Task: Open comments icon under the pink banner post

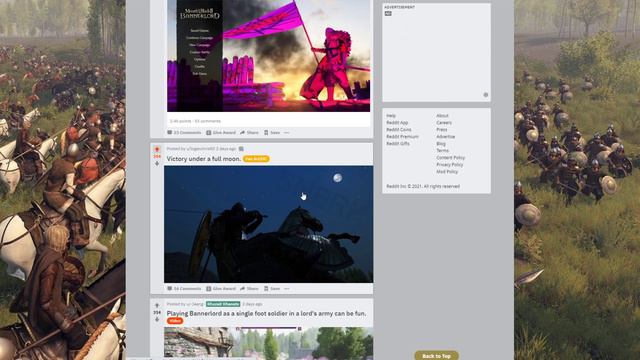Action: (170, 133)
